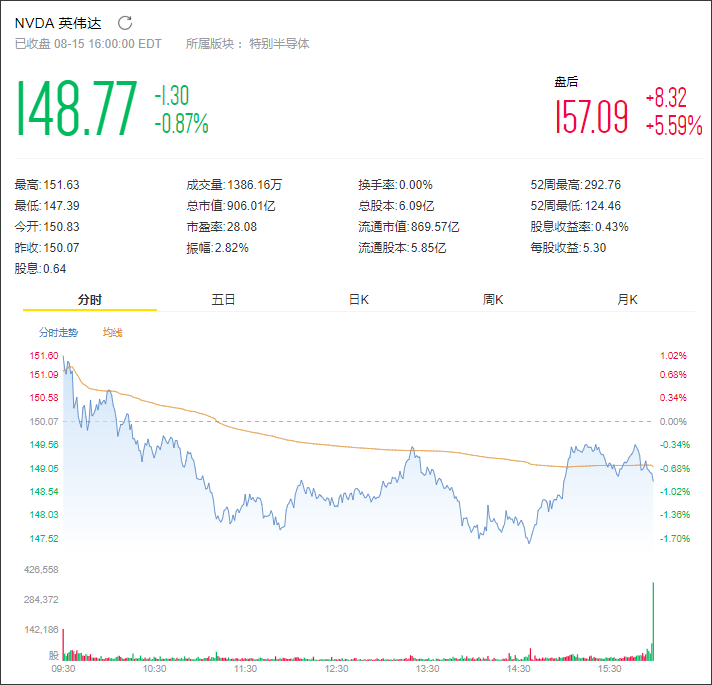Click the 150.07 baseline axis label
Image resolution: width=712 pixels, height=685 pixels.
coord(44,421)
